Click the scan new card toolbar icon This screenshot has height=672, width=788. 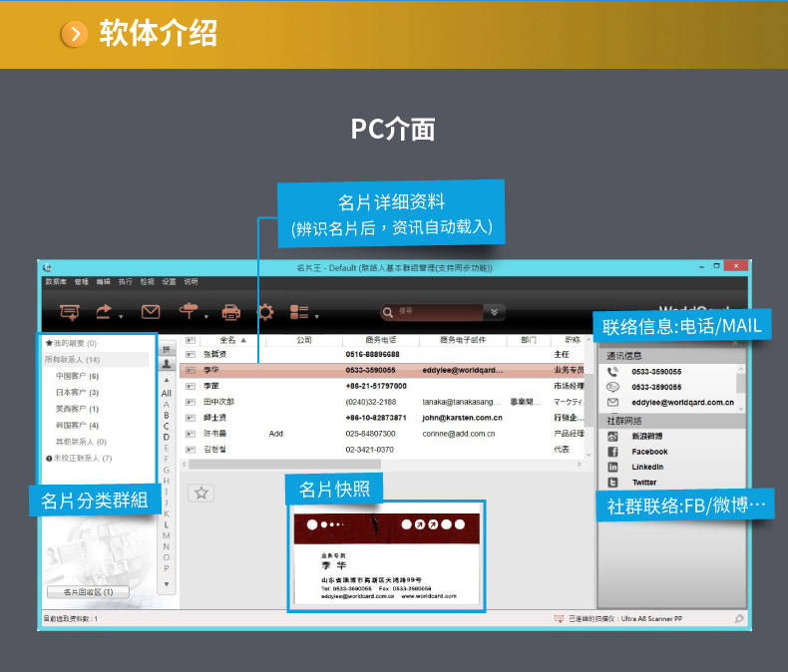[x=70, y=312]
